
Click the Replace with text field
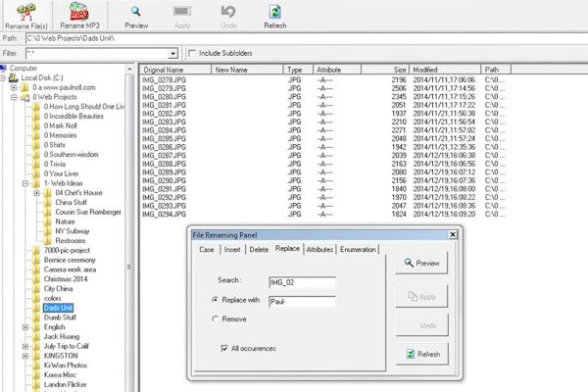[x=302, y=302]
